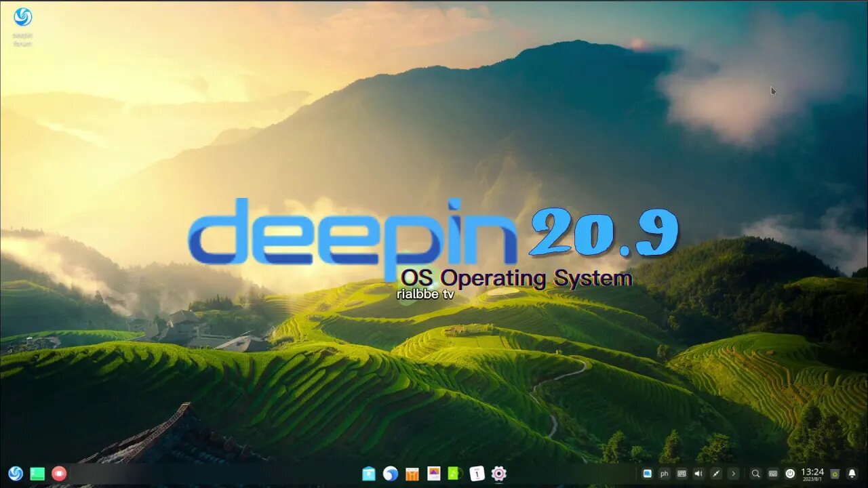Open the orange App Store icon

tap(412, 474)
